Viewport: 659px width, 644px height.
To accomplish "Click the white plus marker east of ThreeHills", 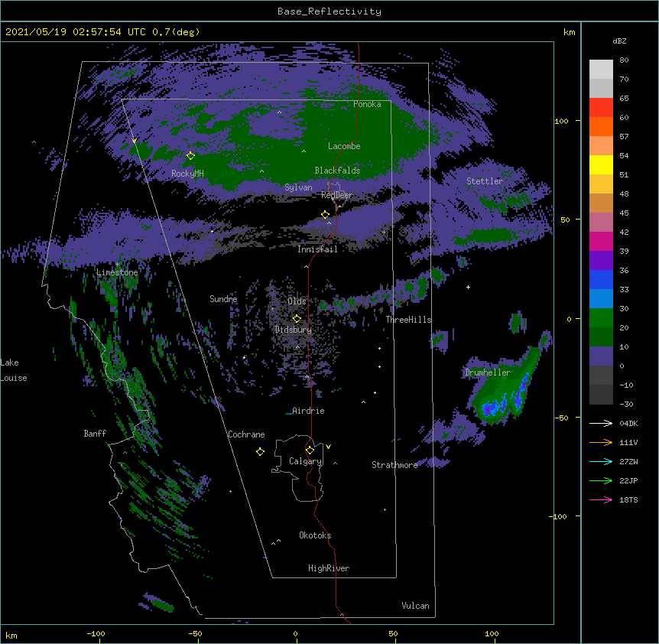I will click(x=468, y=287).
